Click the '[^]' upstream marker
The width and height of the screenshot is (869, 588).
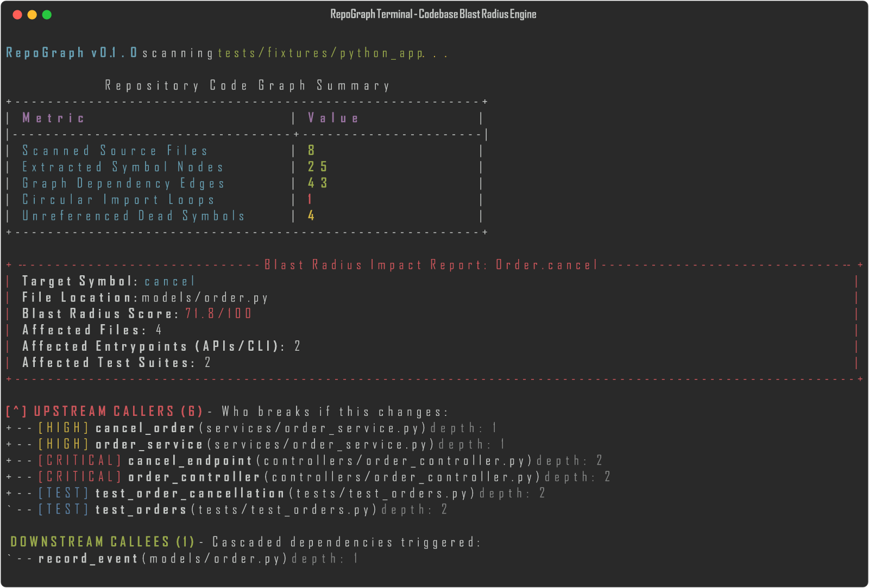pyautogui.click(x=16, y=411)
